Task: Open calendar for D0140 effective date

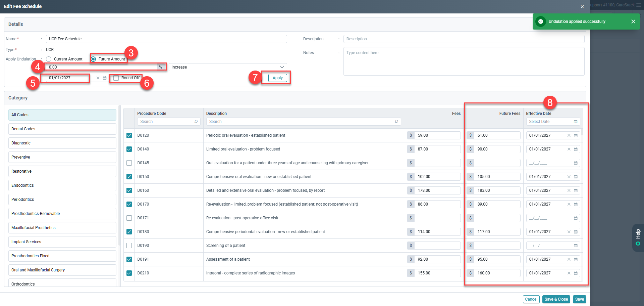Action: click(576, 149)
